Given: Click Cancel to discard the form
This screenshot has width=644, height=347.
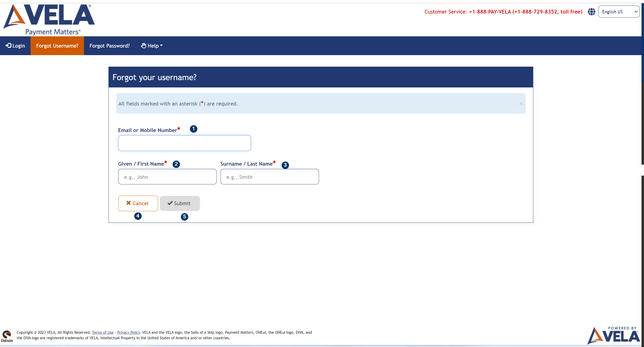Looking at the screenshot, I should click(137, 203).
